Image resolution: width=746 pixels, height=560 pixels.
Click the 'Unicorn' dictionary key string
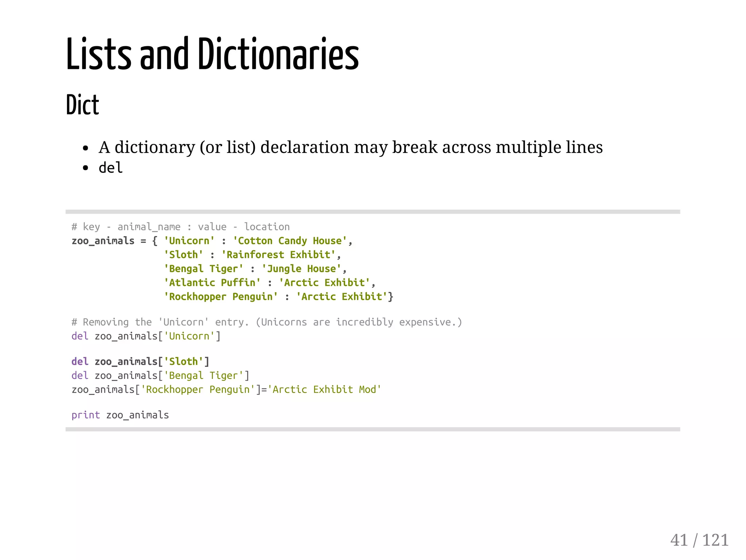189,241
